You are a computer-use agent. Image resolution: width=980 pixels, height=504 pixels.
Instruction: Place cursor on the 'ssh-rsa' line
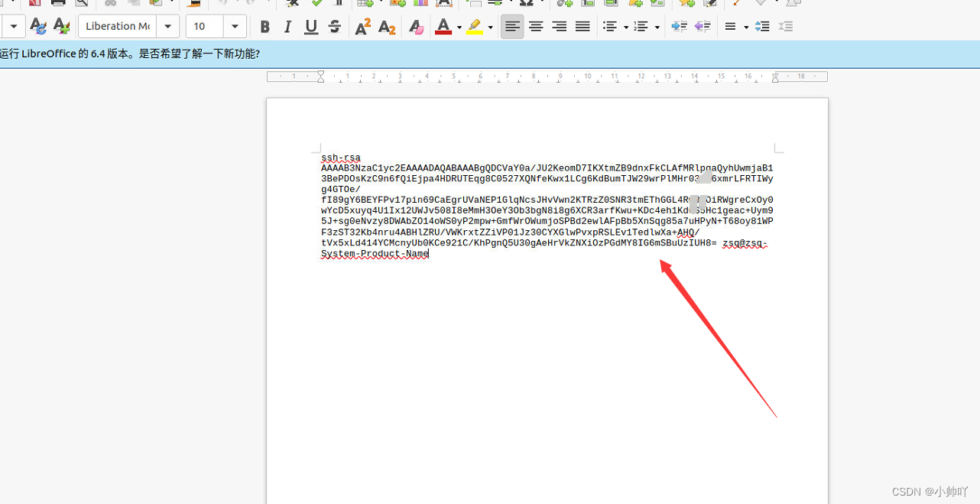341,158
